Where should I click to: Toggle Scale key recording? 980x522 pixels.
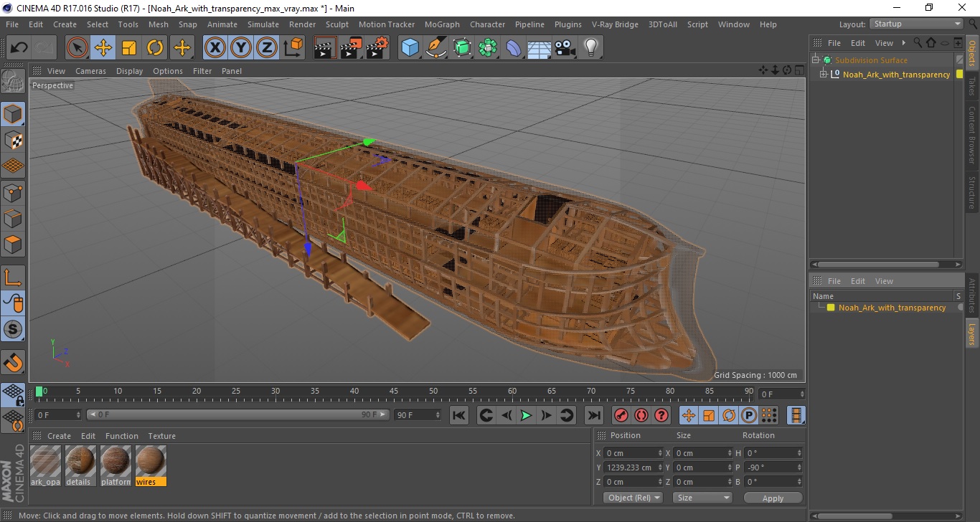[x=709, y=415]
